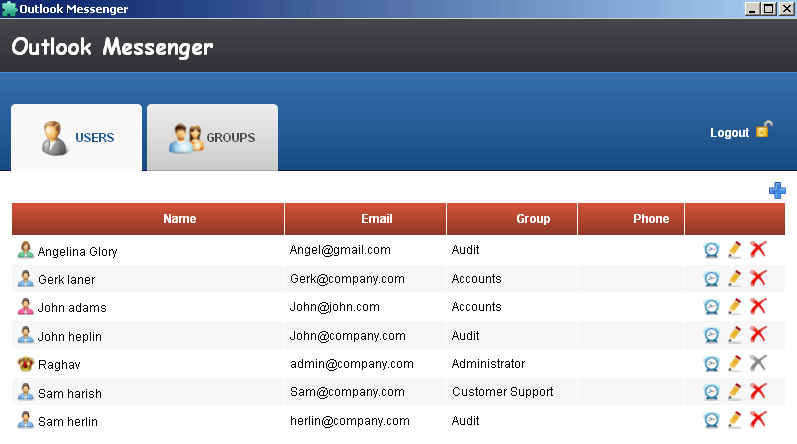Log out using the Logout link
The height and width of the screenshot is (444, 797).
tap(729, 133)
